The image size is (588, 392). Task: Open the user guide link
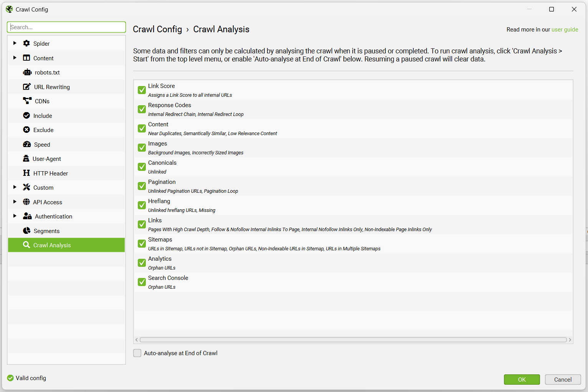pyautogui.click(x=565, y=29)
